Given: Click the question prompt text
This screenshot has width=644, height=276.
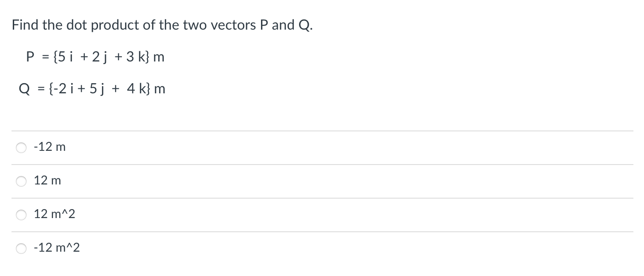Looking at the screenshot, I should point(163,25).
